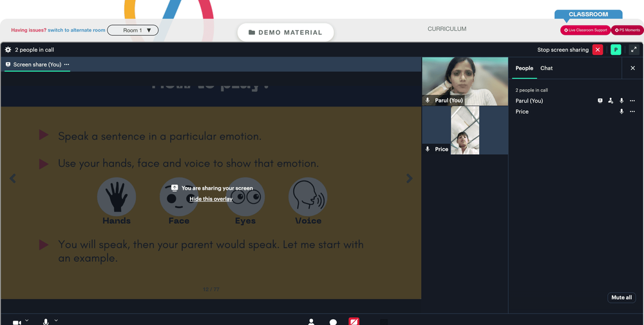This screenshot has width=644, height=325.
Task: Click the Mute all button
Action: (x=621, y=297)
